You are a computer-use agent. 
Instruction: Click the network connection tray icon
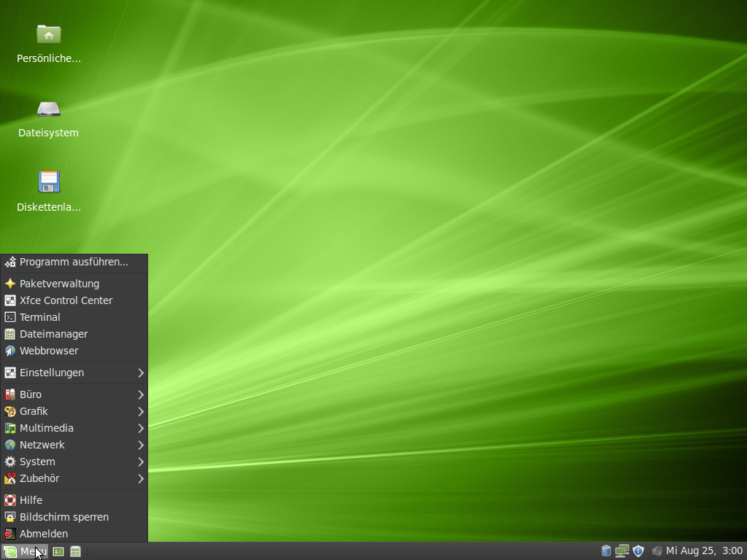pyautogui.click(x=622, y=551)
